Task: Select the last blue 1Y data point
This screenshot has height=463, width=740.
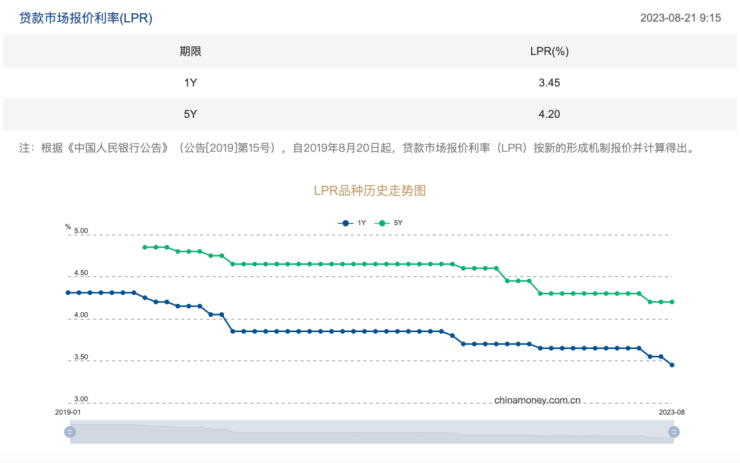Action: pyautogui.click(x=672, y=365)
